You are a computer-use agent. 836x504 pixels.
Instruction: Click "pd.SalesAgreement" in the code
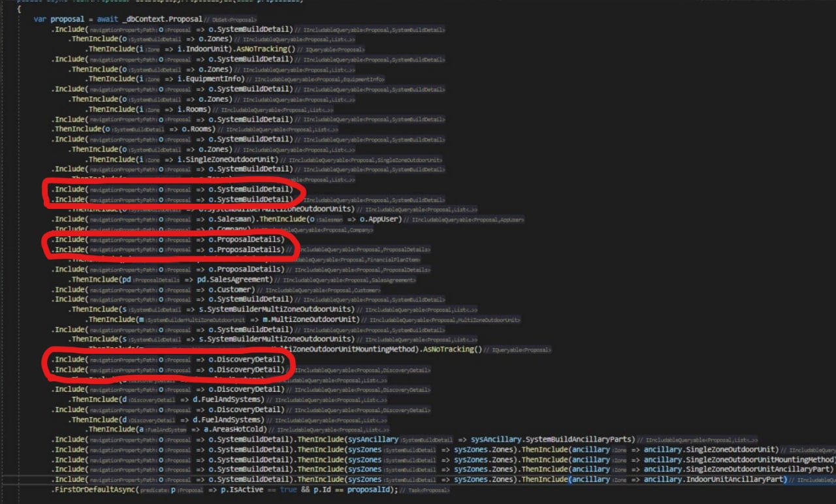tap(233, 279)
